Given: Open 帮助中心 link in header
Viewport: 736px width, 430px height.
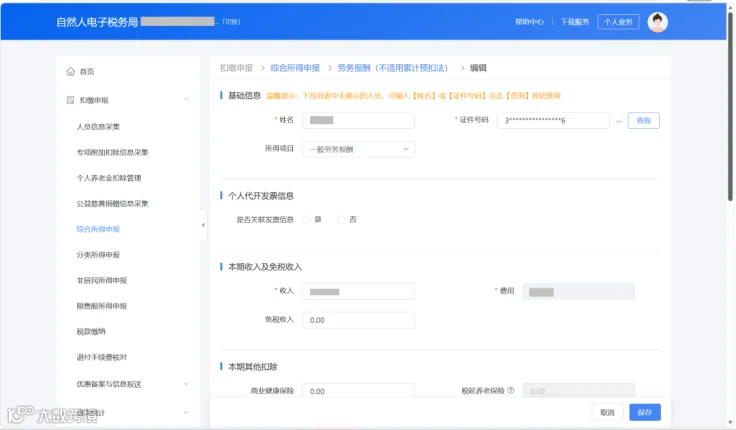Looking at the screenshot, I should point(529,22).
